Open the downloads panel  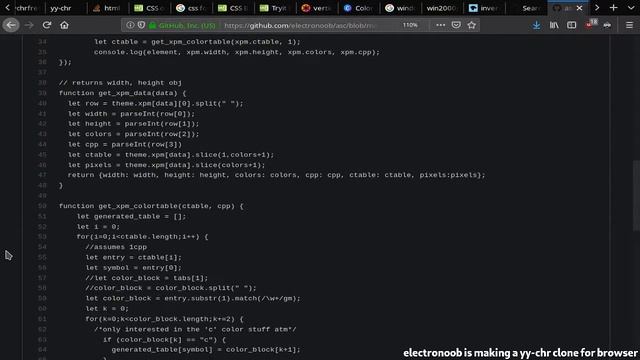536,25
